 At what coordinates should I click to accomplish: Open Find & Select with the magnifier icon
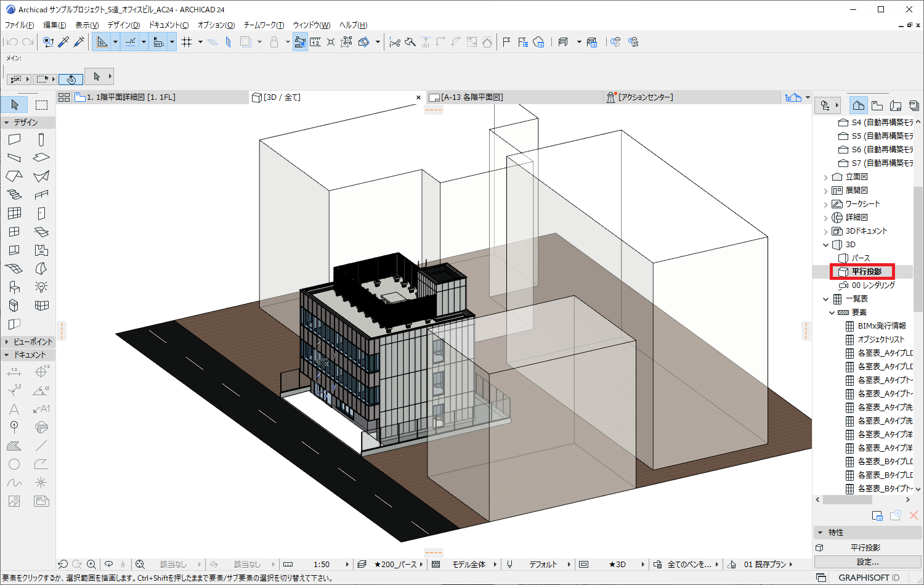(47, 41)
